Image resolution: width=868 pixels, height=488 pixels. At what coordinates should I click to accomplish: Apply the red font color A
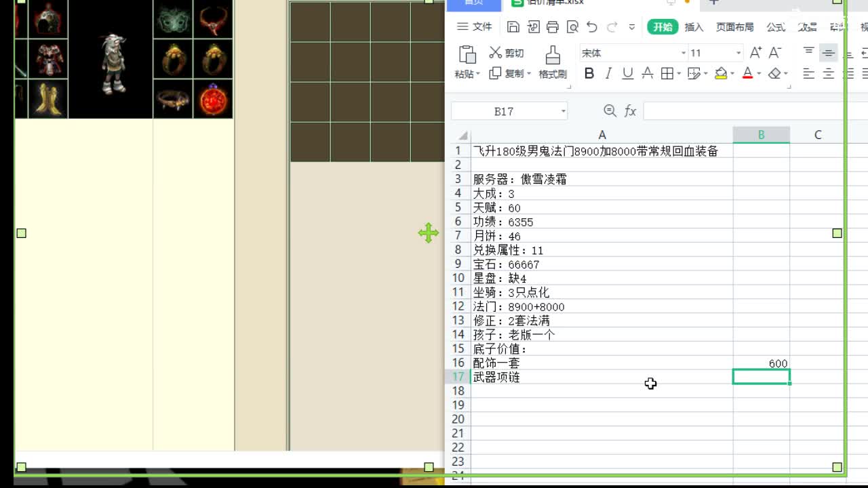point(747,73)
